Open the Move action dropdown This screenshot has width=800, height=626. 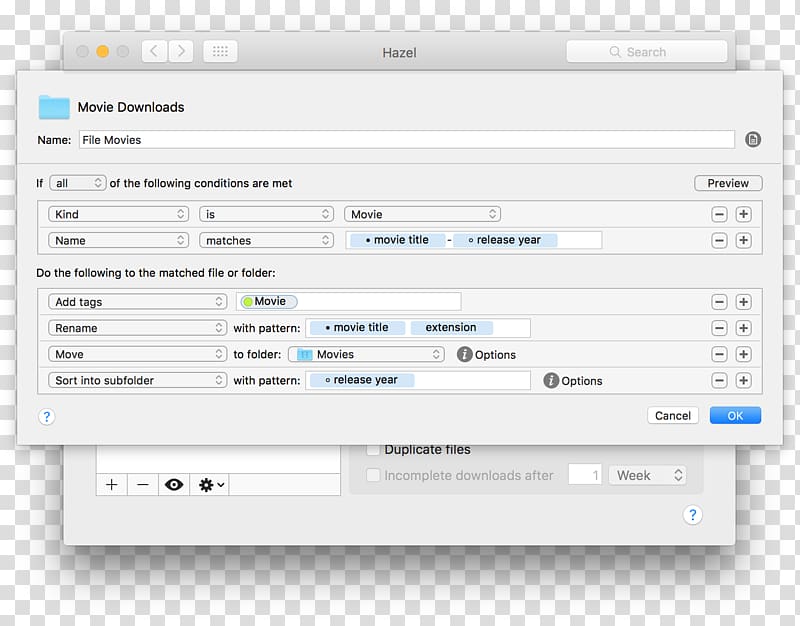pos(137,354)
